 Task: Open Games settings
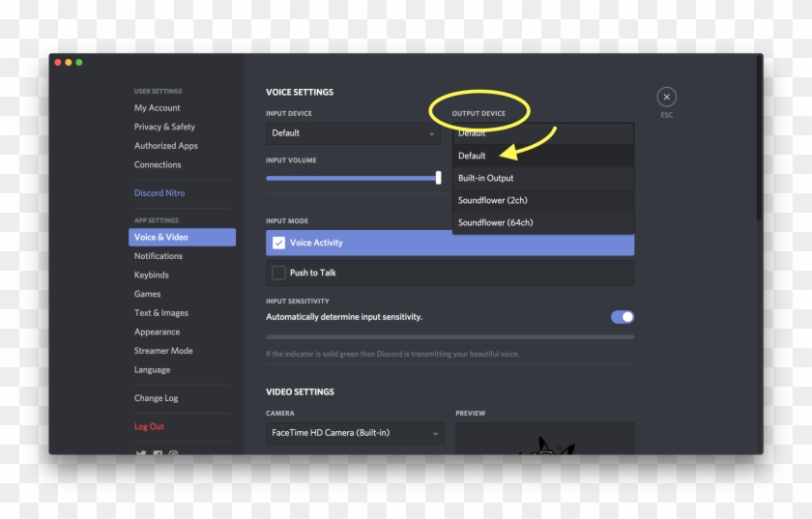click(x=147, y=294)
